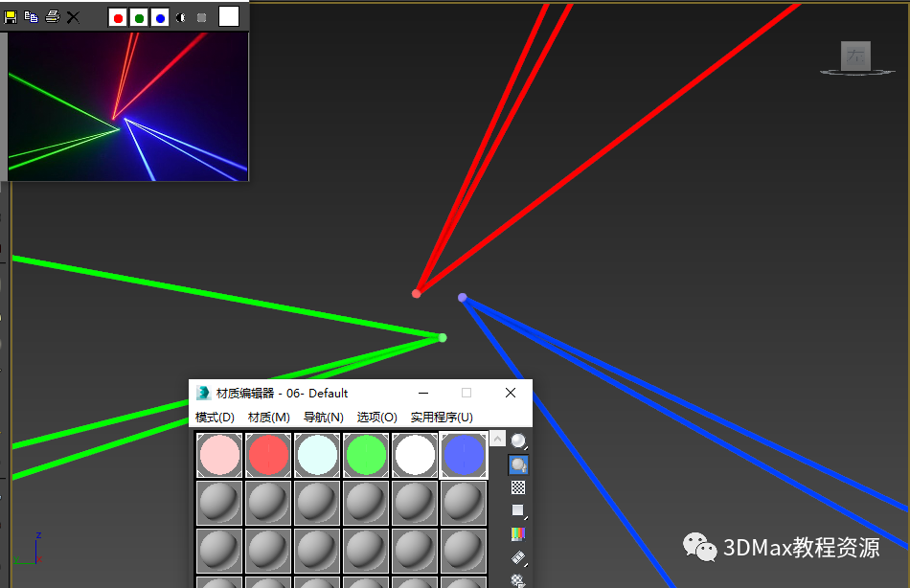The width and height of the screenshot is (910, 588).
Task: Click the ViewCube face in the viewport
Action: point(856,56)
